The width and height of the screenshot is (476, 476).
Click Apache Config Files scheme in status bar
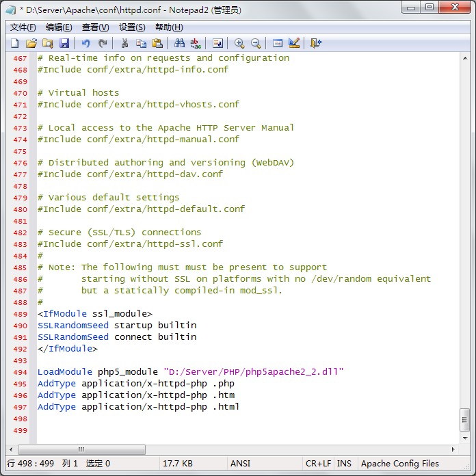[400, 464]
